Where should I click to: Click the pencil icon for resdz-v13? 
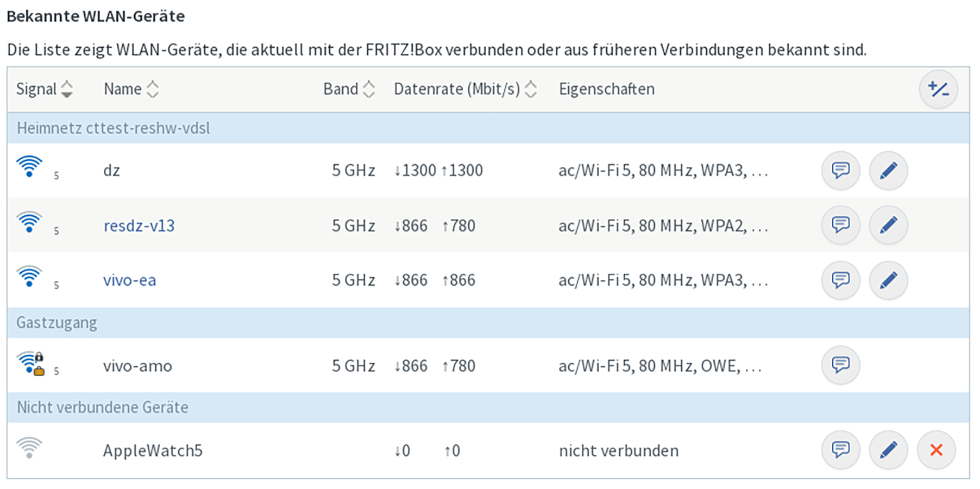[x=888, y=225]
